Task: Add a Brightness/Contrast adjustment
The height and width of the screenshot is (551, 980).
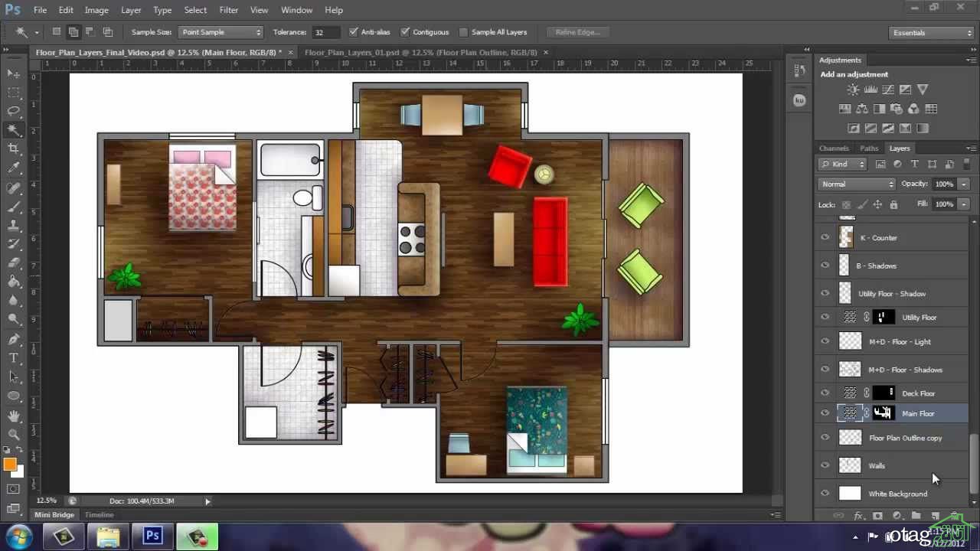Action: [853, 90]
